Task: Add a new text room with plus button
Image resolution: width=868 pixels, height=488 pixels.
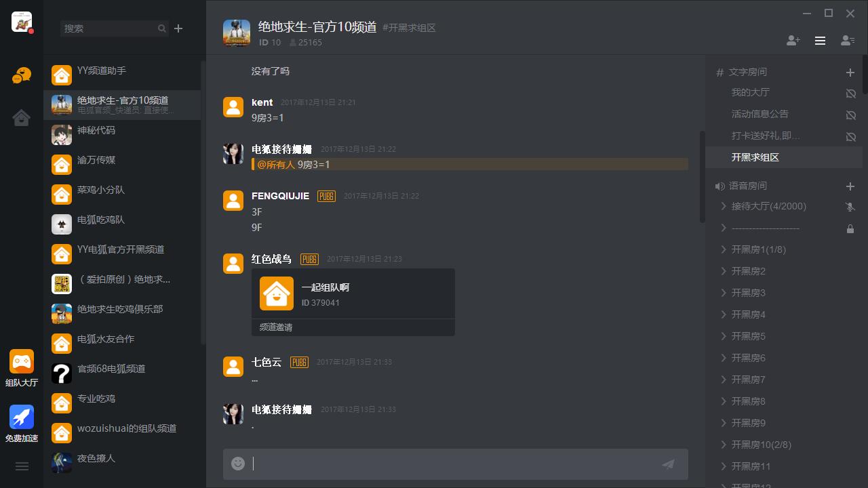Action: pyautogui.click(x=850, y=72)
